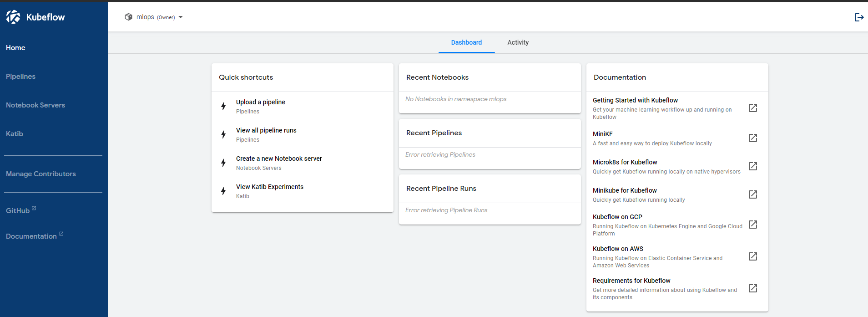This screenshot has width=868, height=317.
Task: Open Requirements for Kubeflow documentation title
Action: pos(631,281)
